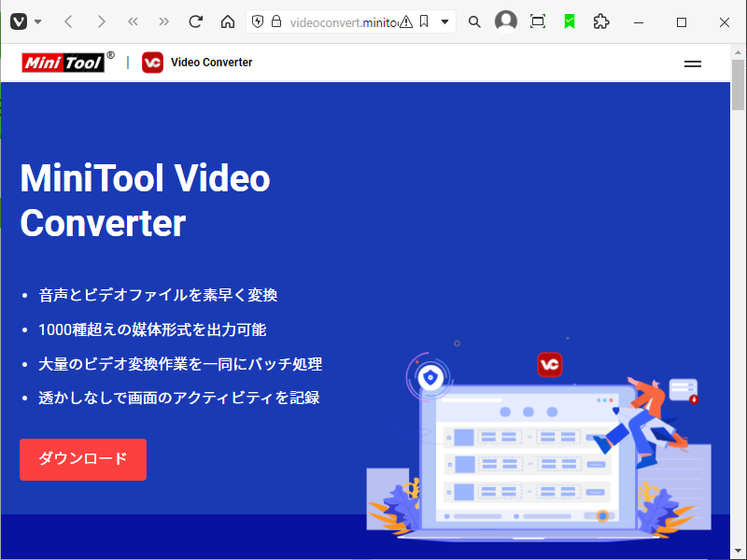Minimize the browser window
Viewport: 747px width, 560px height.
tap(639, 22)
